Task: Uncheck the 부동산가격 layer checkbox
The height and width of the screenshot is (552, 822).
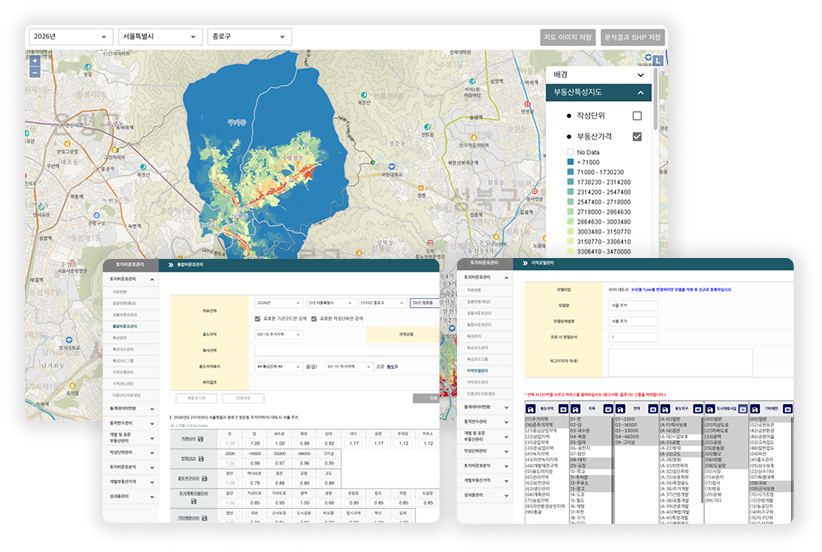Action: coord(636,136)
